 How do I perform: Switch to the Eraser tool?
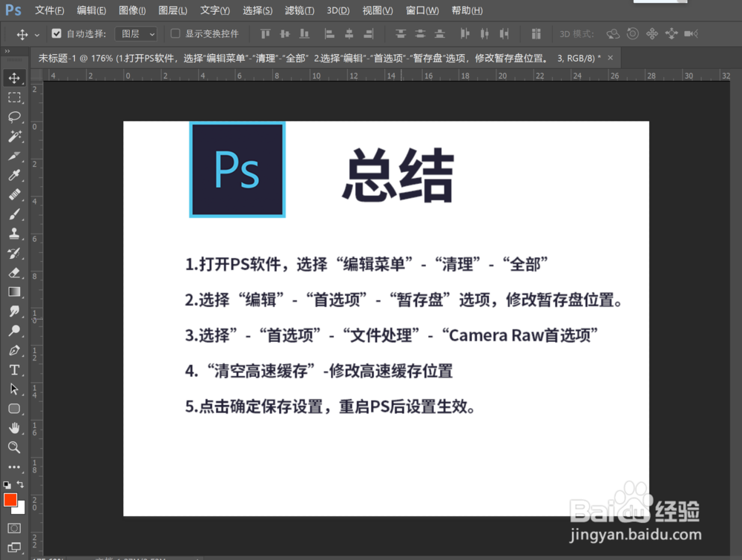(16, 272)
